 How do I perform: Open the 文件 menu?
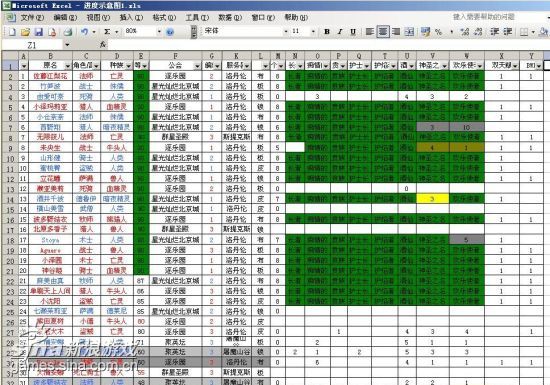32,17
